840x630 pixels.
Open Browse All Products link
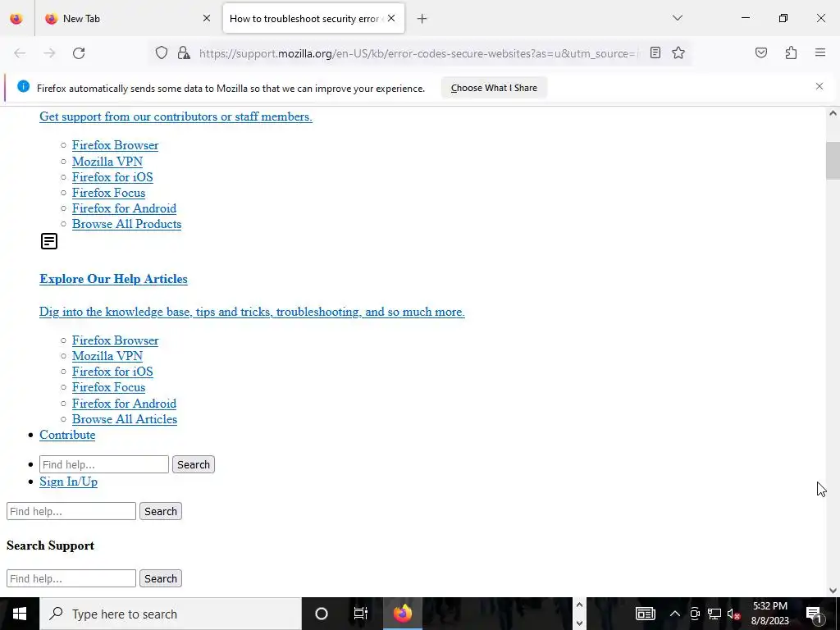[x=127, y=224]
